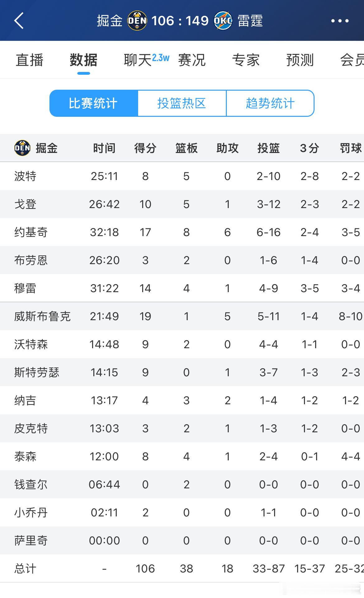Switch to the 赛况 tab
The width and height of the screenshot is (364, 598).
point(192,60)
